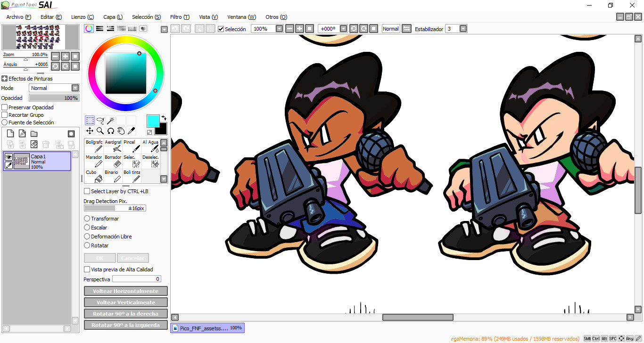Uncheck the Selección checkbox in toolbar
This screenshot has height=343, width=644.
click(x=221, y=29)
